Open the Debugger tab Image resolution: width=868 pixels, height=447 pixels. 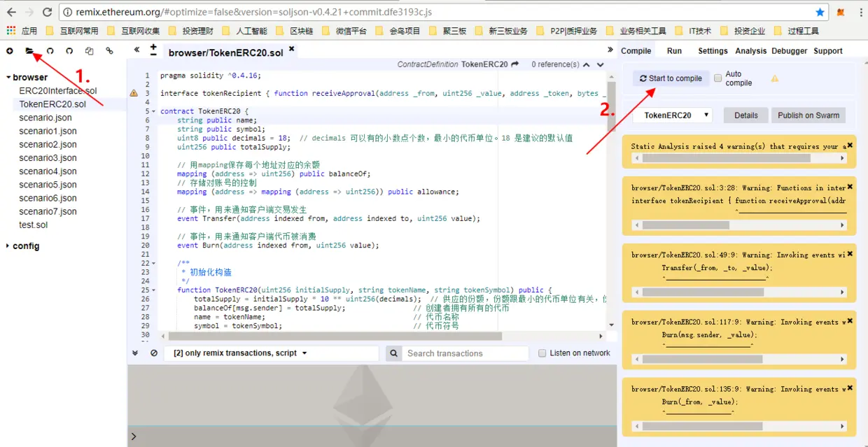[x=790, y=51]
